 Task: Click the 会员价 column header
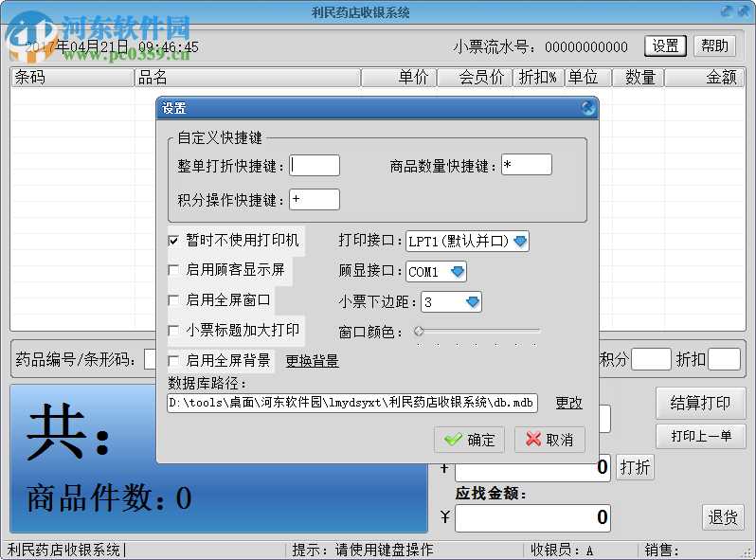pos(475,77)
